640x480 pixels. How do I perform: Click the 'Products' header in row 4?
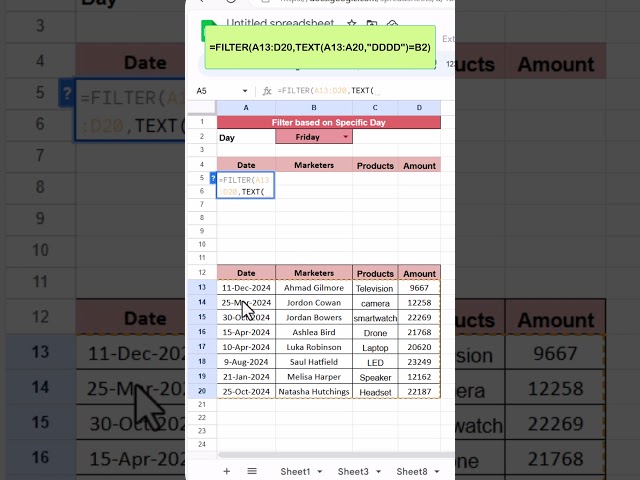(x=375, y=165)
